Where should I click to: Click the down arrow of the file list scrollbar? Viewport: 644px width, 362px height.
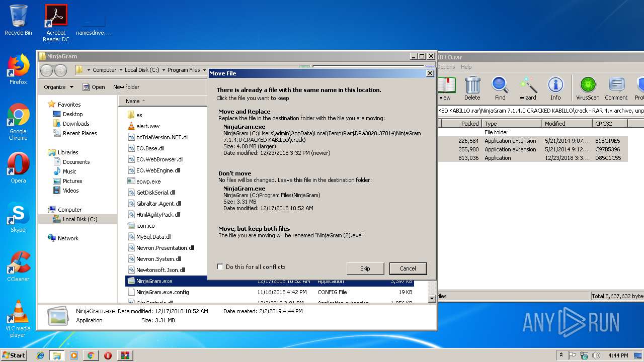pyautogui.click(x=431, y=298)
